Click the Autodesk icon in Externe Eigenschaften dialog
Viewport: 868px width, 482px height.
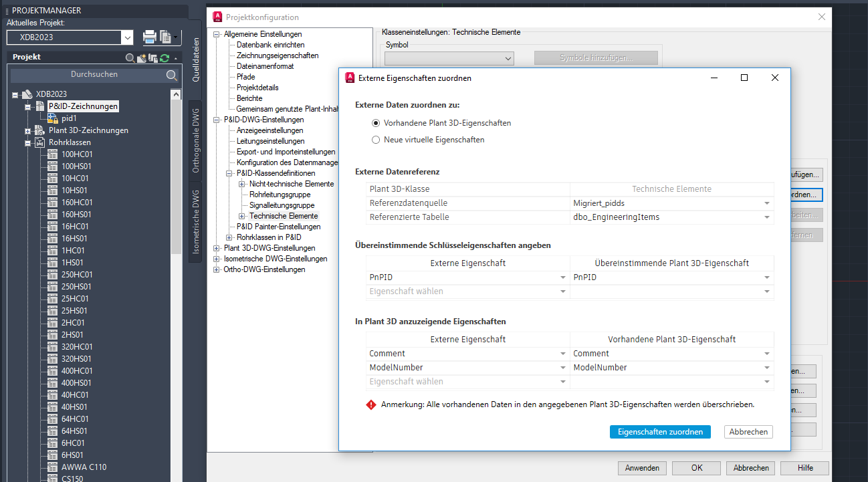click(x=349, y=78)
